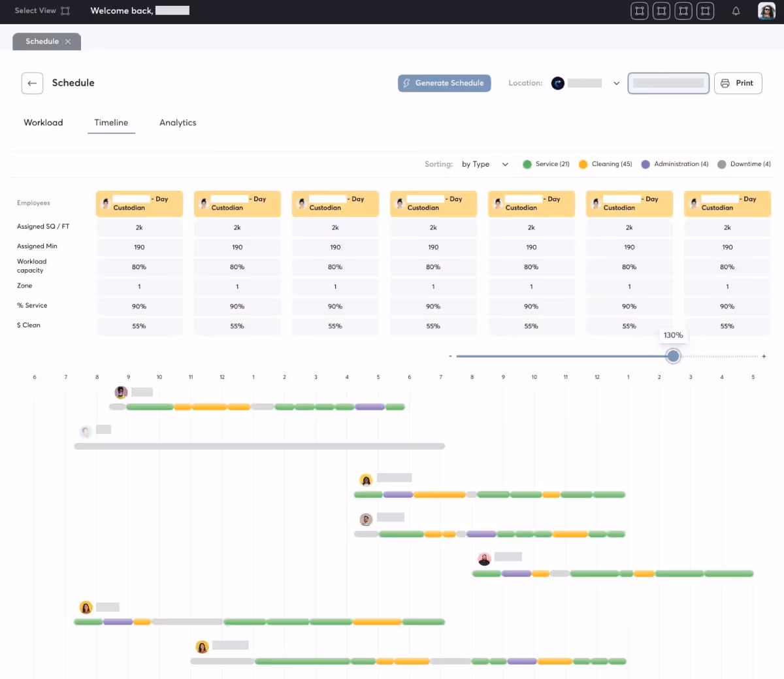Screen dimensions: 784x679
Task: Click the 130% zoom slider handle
Action: pyautogui.click(x=673, y=356)
